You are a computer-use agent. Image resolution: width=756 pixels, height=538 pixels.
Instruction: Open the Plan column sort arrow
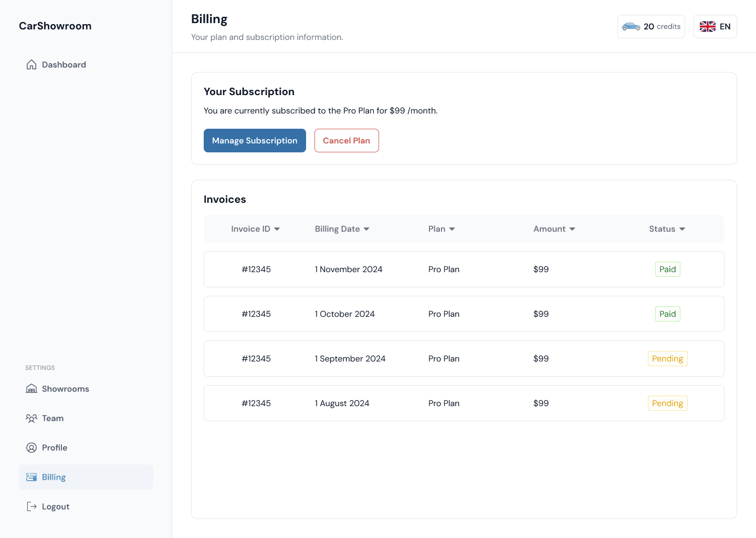pyautogui.click(x=452, y=229)
